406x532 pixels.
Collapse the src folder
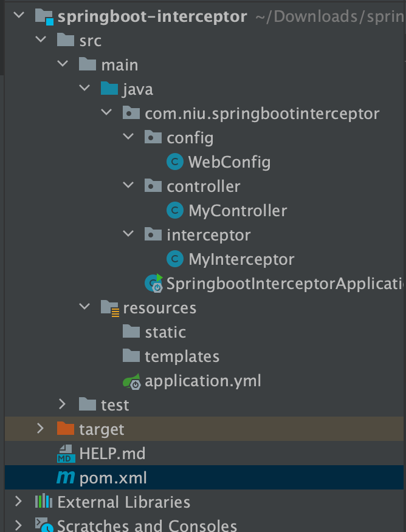(41, 40)
